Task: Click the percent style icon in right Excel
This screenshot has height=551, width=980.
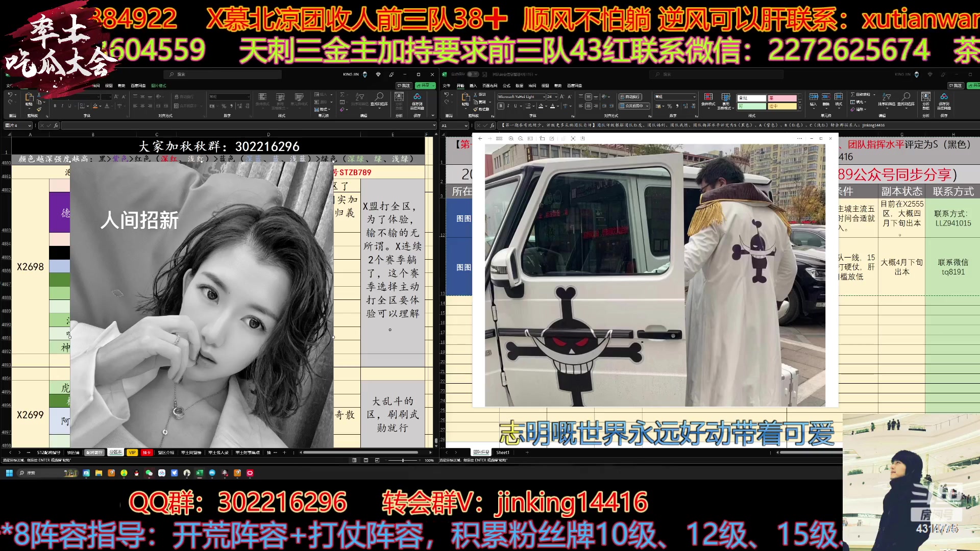Action: pos(670,106)
